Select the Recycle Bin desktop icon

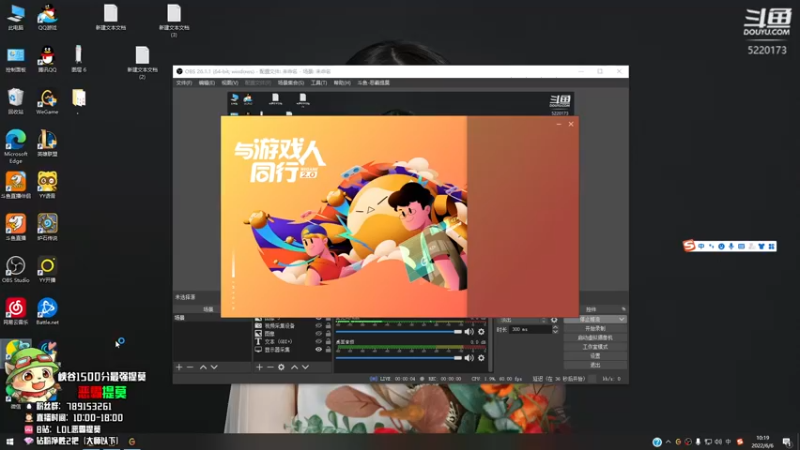(x=15, y=101)
